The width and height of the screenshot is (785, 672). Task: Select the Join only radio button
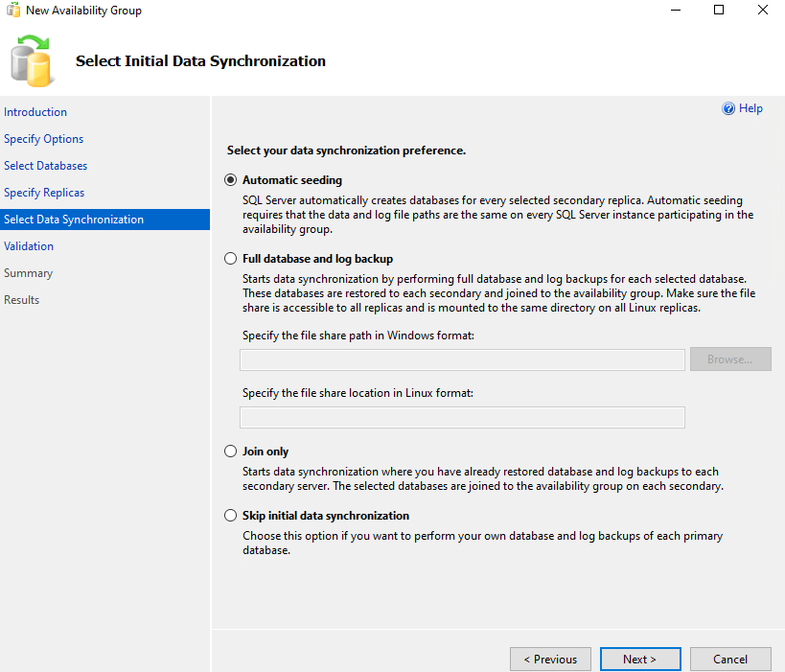[x=230, y=452]
